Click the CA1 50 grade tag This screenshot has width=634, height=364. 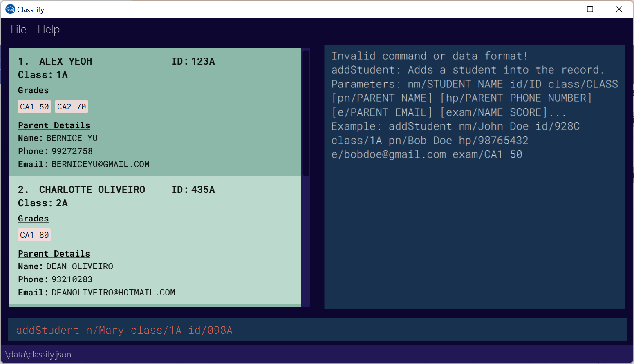[x=34, y=107]
